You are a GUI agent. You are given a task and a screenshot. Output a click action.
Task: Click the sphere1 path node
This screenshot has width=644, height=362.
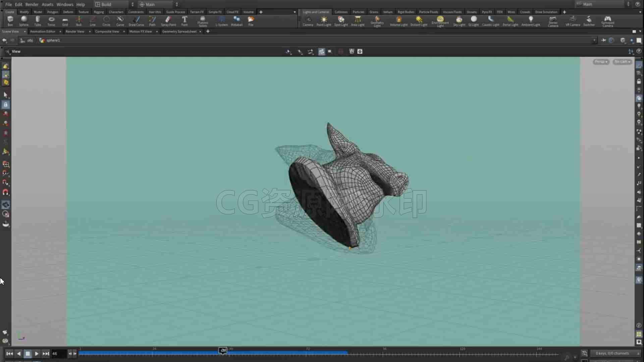coord(50,40)
